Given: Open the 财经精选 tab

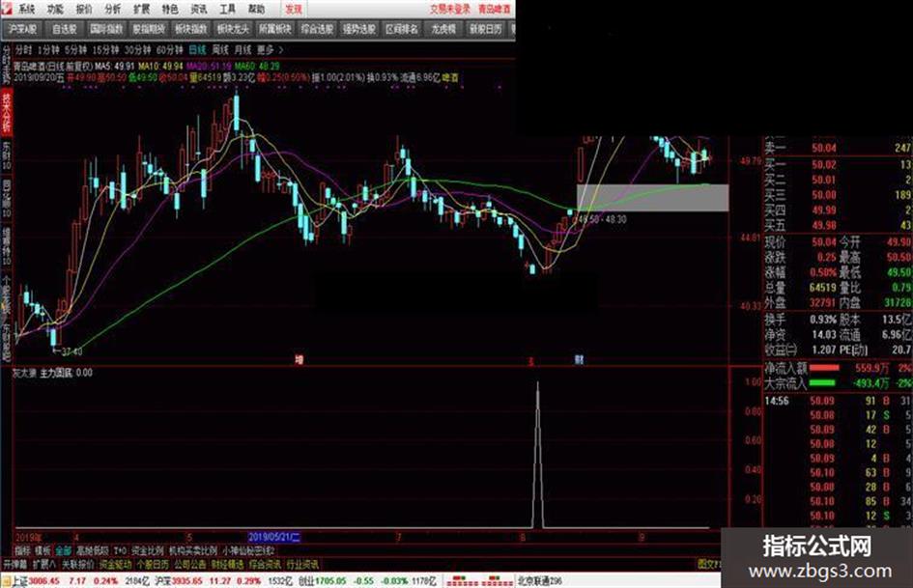Looking at the screenshot, I should [227, 564].
